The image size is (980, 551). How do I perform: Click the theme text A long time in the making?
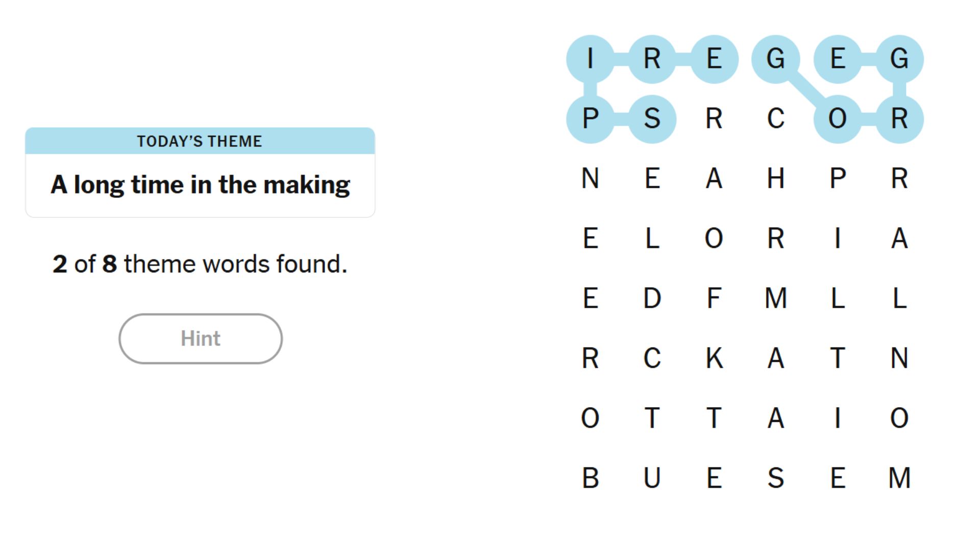[200, 185]
